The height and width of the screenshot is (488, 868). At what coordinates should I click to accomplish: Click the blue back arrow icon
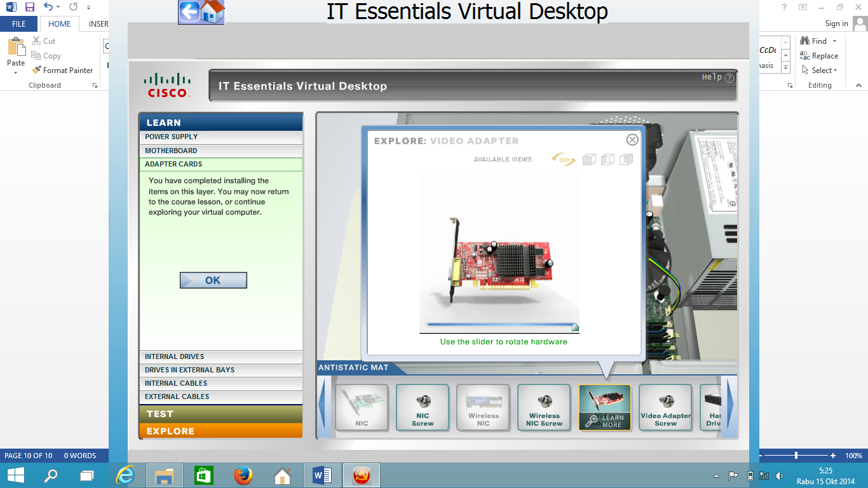click(189, 11)
